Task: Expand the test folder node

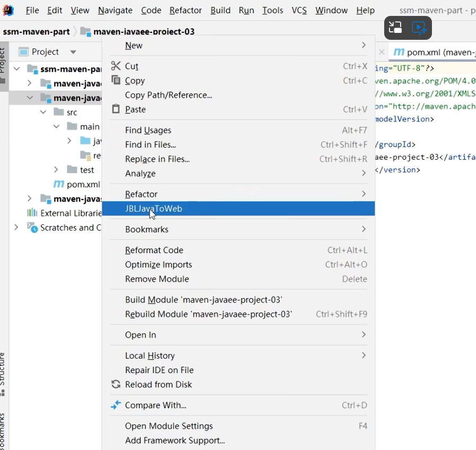Action: click(x=56, y=169)
